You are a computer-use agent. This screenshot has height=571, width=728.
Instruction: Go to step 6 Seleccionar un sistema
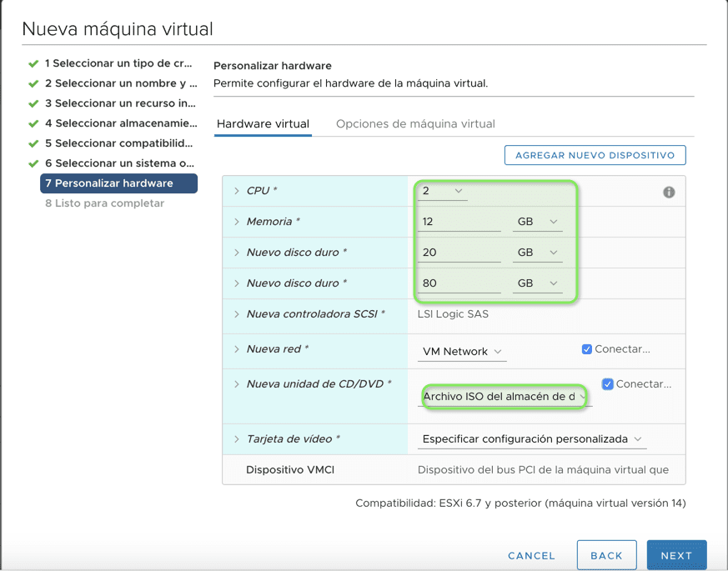(119, 163)
